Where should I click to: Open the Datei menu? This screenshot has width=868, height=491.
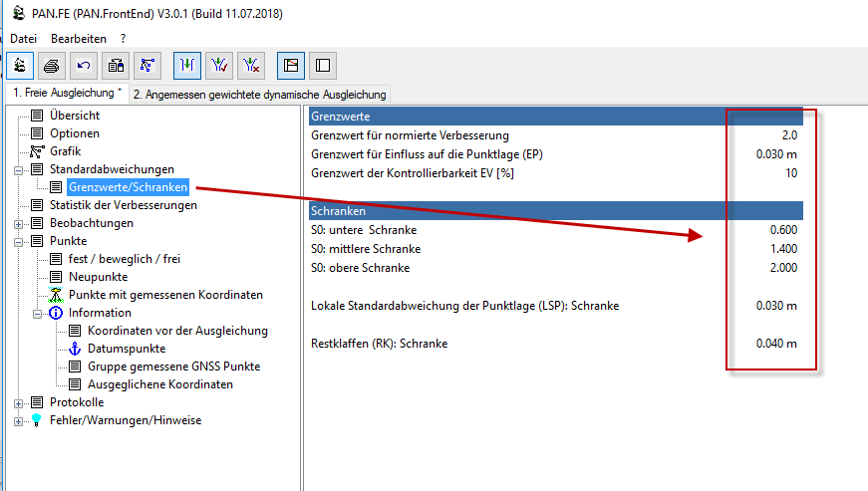23,38
